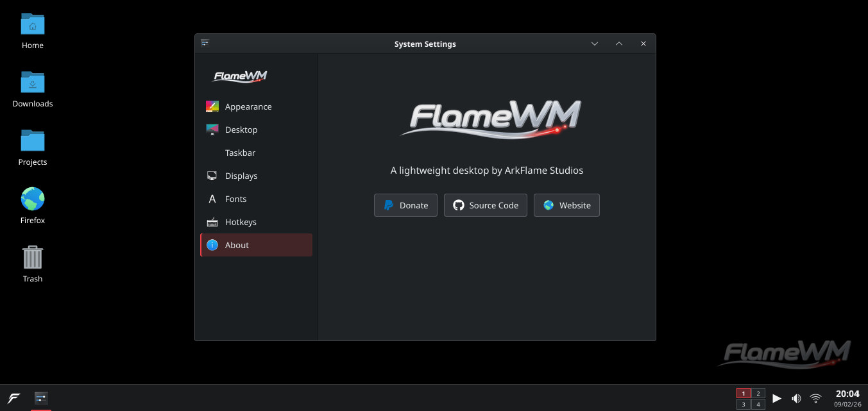The image size is (868, 411).
Task: Click the Donate button
Action: coord(405,205)
